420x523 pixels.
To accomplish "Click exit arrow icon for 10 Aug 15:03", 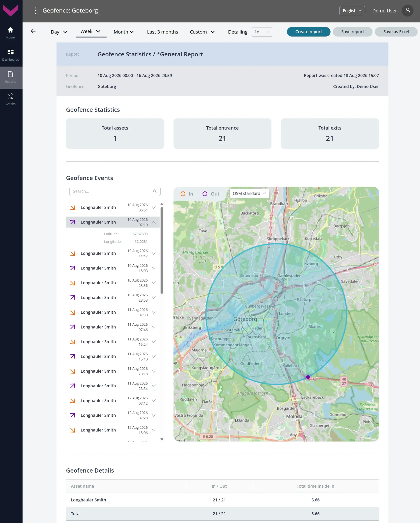I will click(x=73, y=268).
